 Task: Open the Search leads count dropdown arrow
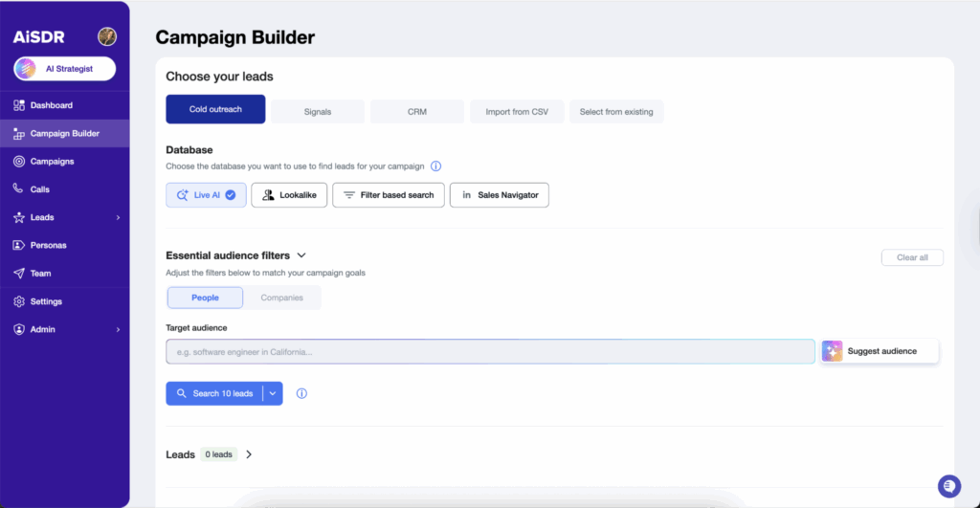coord(273,393)
